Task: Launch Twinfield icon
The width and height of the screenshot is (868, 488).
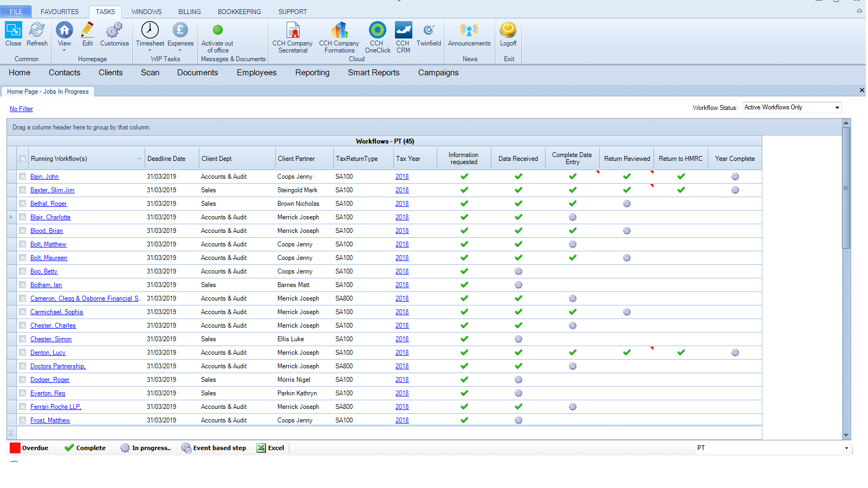Action: (429, 30)
